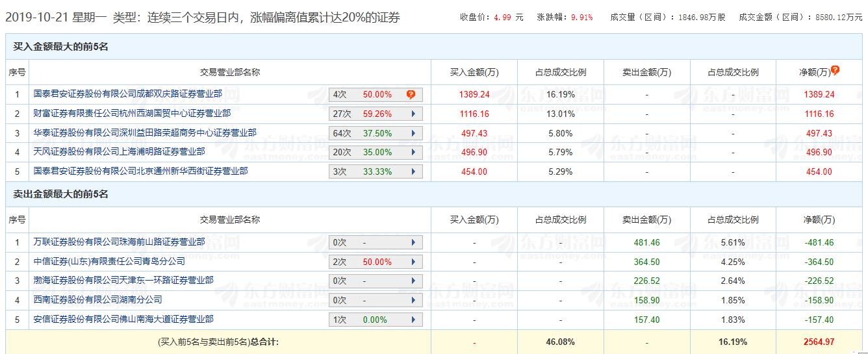Click the 1次 0.00% stats box
This screenshot has height=354, width=868.
(376, 320)
